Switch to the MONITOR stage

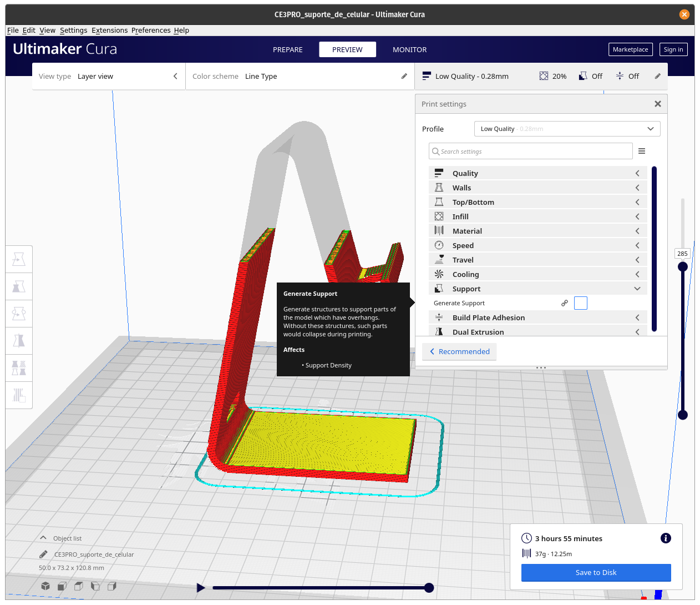(410, 49)
